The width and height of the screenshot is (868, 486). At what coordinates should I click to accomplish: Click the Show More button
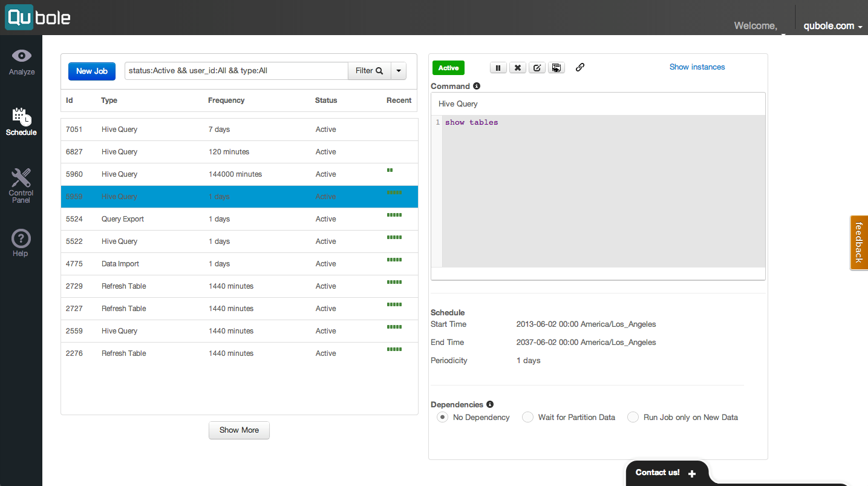coord(239,430)
